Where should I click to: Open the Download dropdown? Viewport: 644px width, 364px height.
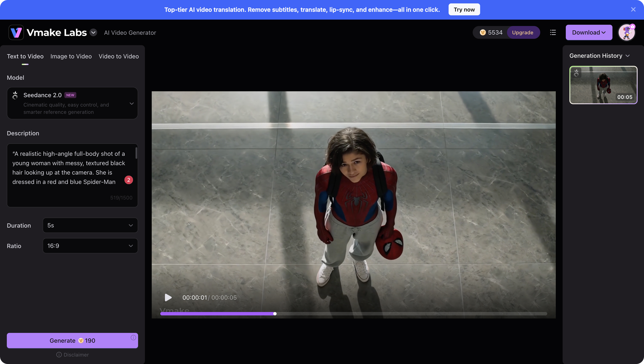589,32
